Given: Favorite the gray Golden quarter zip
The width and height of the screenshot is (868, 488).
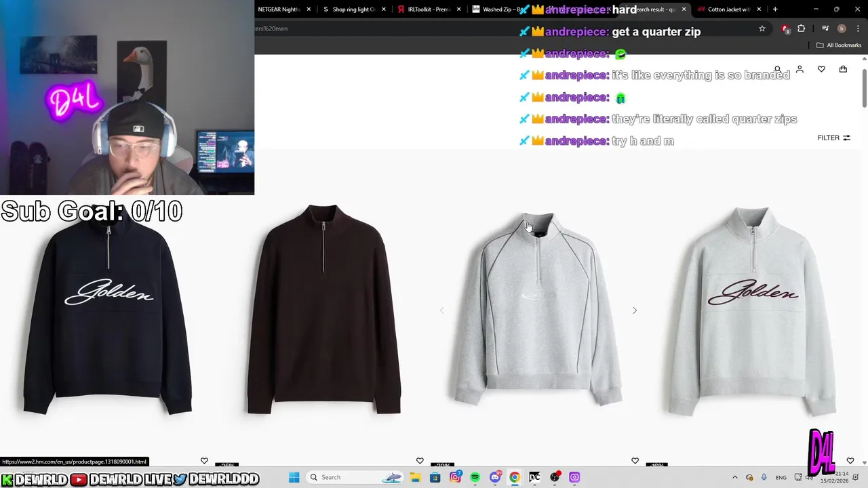Looking at the screenshot, I should 850,461.
